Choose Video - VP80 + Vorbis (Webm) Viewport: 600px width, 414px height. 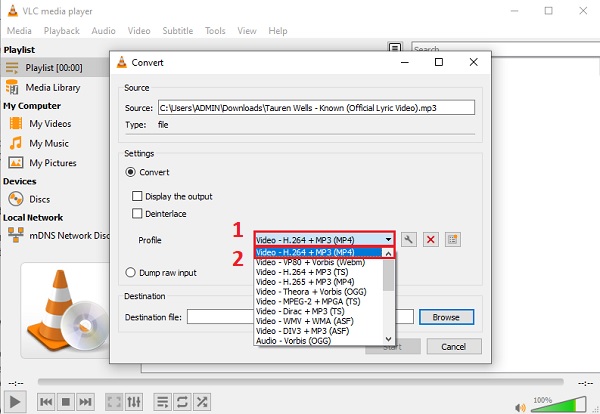click(318, 262)
